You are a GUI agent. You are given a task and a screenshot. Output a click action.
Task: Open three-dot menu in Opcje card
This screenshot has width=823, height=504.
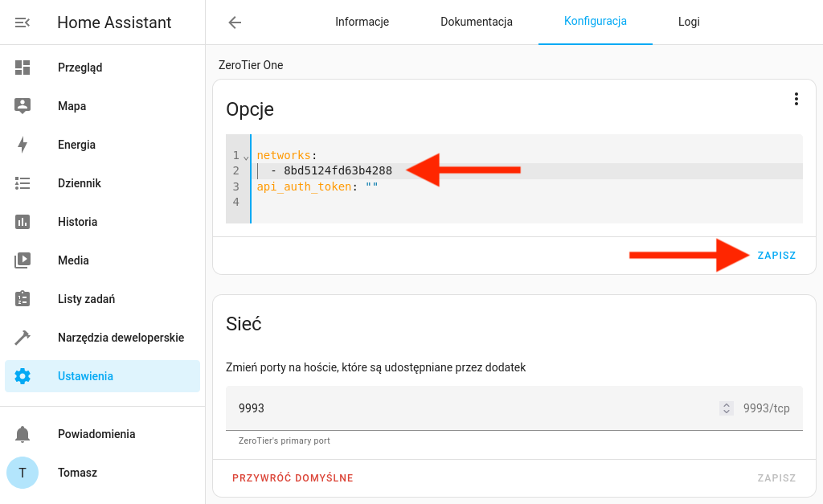pyautogui.click(x=796, y=99)
